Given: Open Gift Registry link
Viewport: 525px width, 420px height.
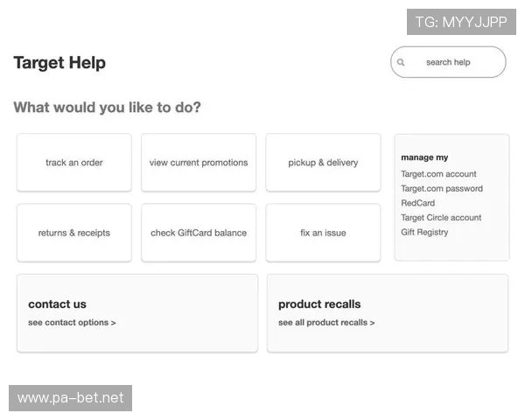Looking at the screenshot, I should coord(424,232).
